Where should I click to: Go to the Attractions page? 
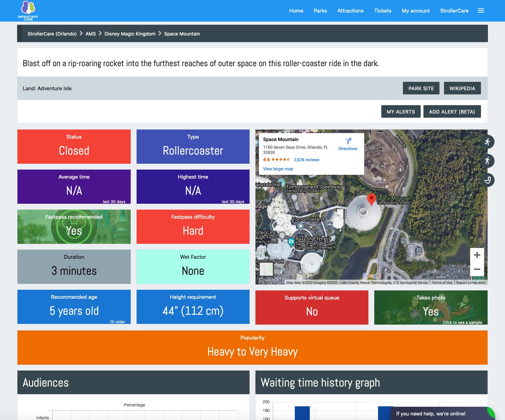350,11
